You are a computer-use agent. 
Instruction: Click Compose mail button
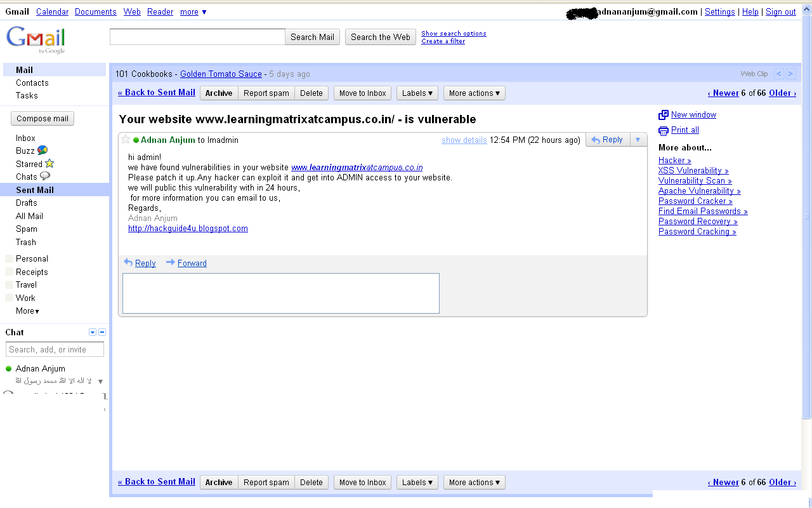click(x=43, y=119)
